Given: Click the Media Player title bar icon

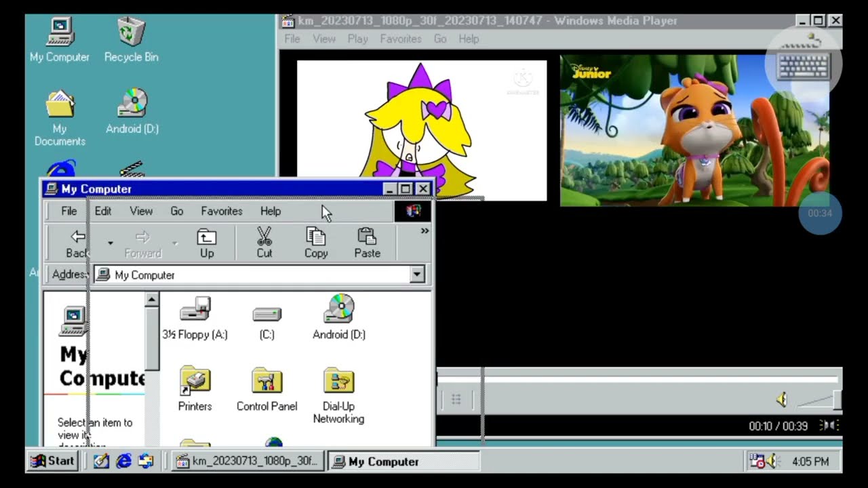Looking at the screenshot, I should point(288,21).
